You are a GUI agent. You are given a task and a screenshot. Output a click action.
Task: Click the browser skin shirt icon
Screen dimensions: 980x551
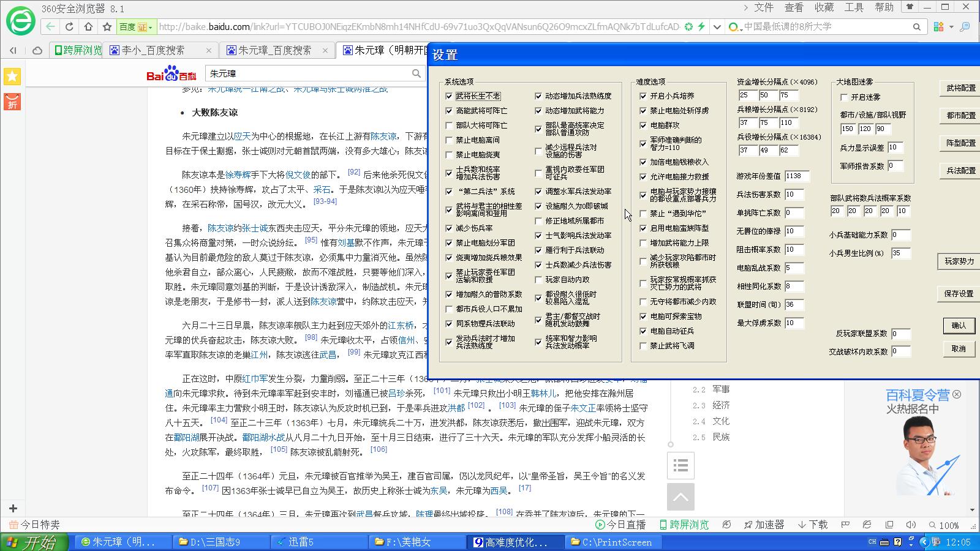[x=910, y=7]
